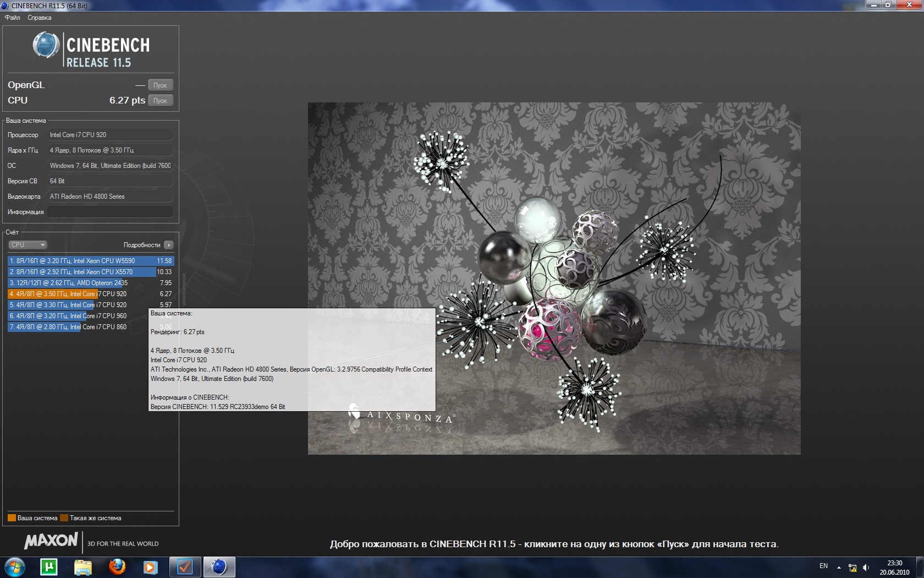924x578 pixels.
Task: Switch to the checkmark app on the taskbar
Action: (185, 567)
